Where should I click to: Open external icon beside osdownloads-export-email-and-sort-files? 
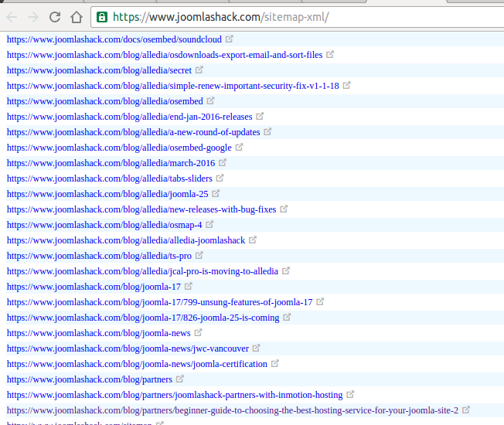330,54
